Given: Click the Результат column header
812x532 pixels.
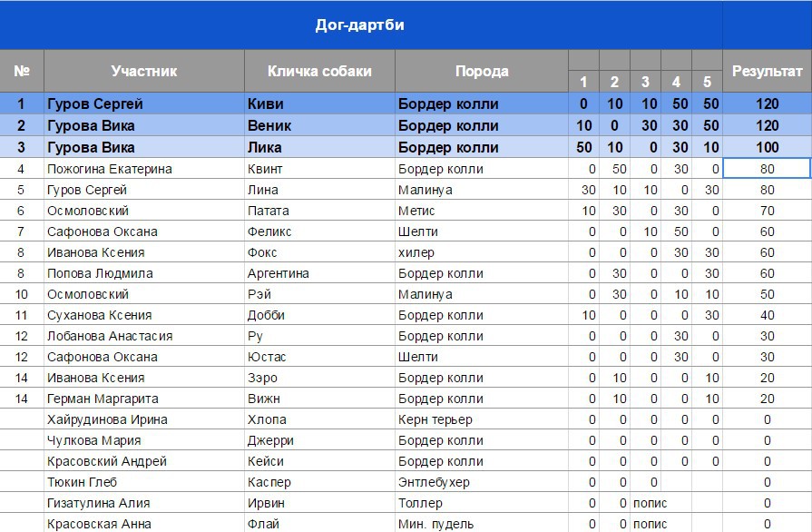Looking at the screenshot, I should pos(767,71).
